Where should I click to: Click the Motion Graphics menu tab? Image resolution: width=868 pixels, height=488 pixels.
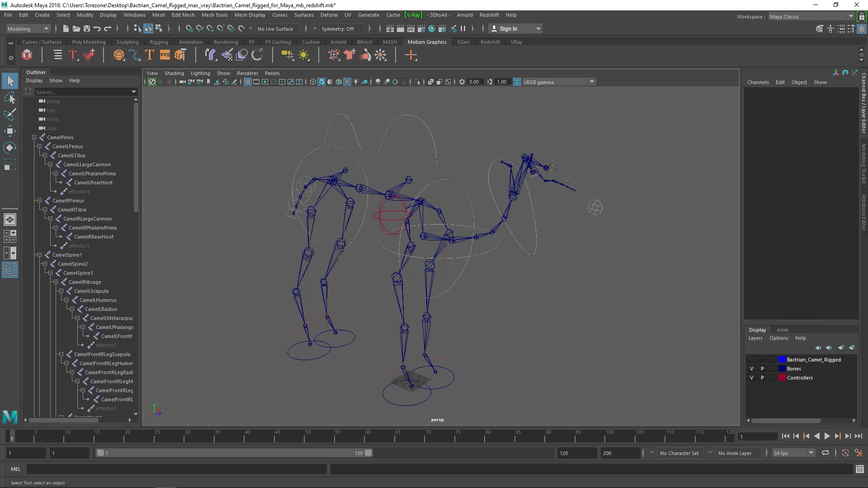click(x=427, y=42)
